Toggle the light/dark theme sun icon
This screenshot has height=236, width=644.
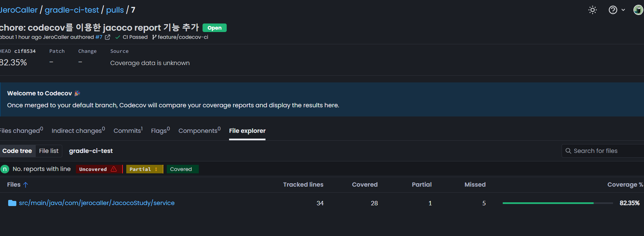pyautogui.click(x=593, y=10)
